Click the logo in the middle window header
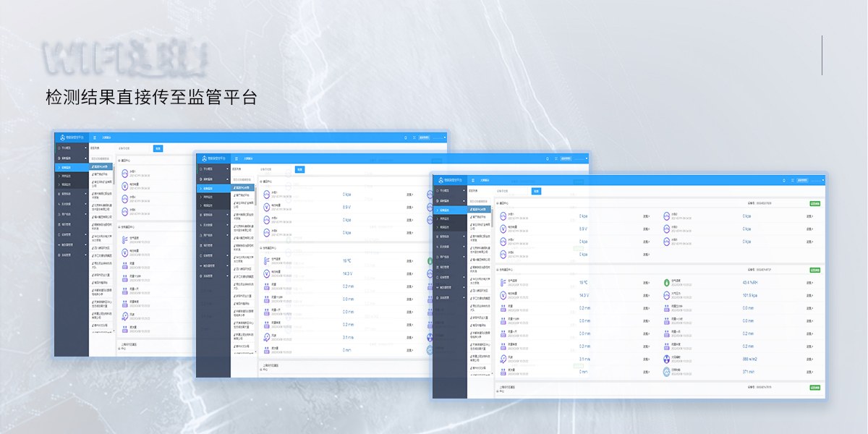Image resolution: width=868 pixels, height=434 pixels. [x=205, y=158]
